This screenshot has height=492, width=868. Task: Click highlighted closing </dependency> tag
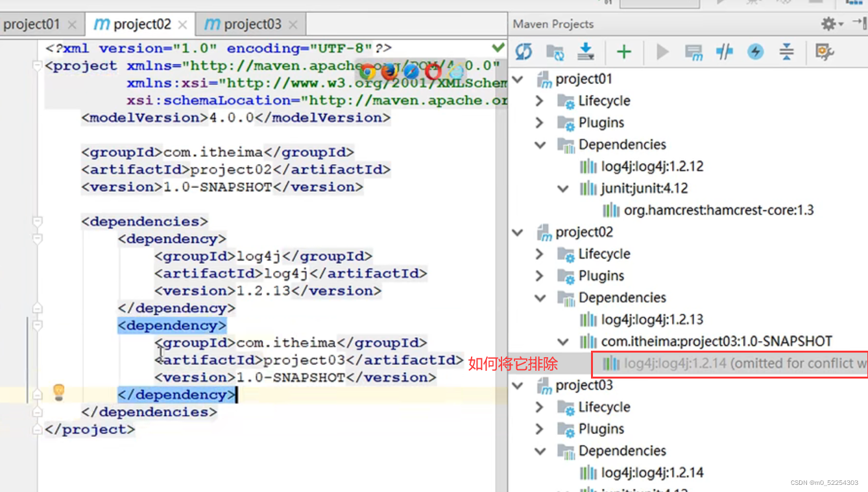pos(176,395)
